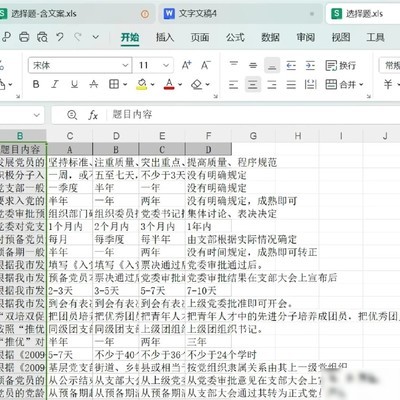Click the Print icon in quick toolbar

click(x=24, y=37)
